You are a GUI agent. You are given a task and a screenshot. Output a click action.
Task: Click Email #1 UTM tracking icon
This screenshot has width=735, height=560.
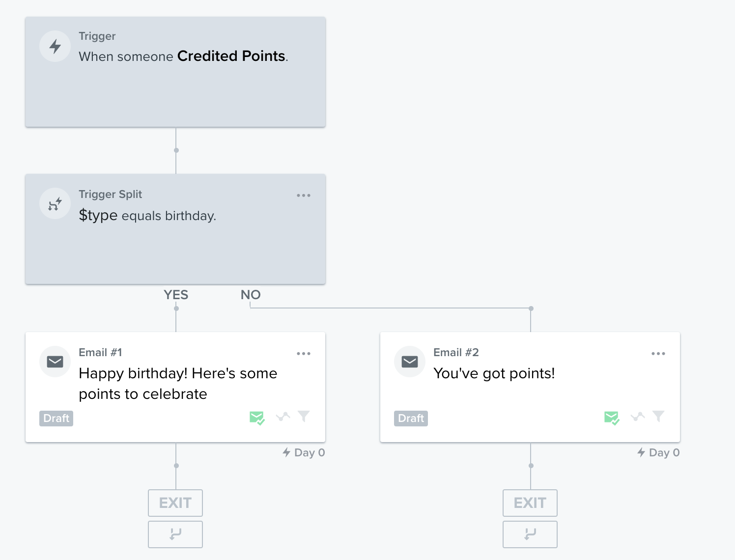(x=283, y=417)
